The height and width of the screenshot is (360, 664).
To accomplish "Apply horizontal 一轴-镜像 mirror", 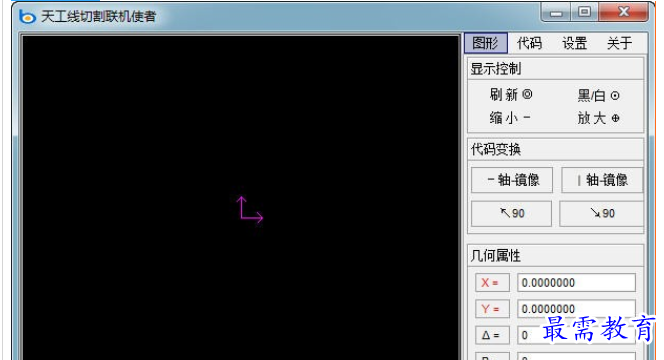I will coord(512,180).
